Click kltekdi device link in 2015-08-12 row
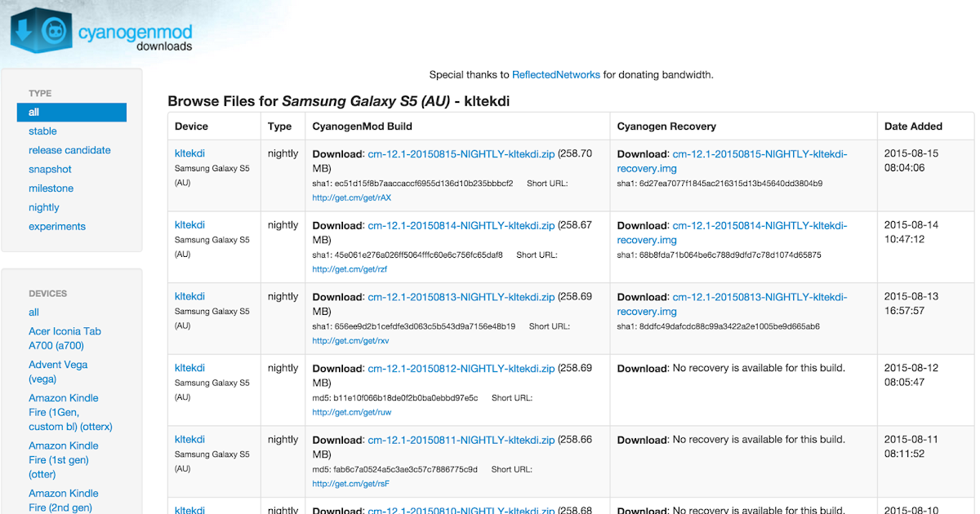Screen dimensions: 980x514 [189, 368]
